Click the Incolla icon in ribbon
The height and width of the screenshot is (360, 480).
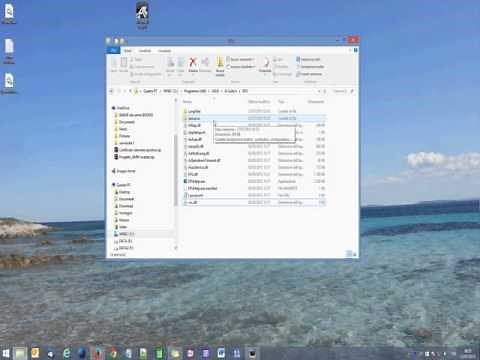pyautogui.click(x=124, y=65)
